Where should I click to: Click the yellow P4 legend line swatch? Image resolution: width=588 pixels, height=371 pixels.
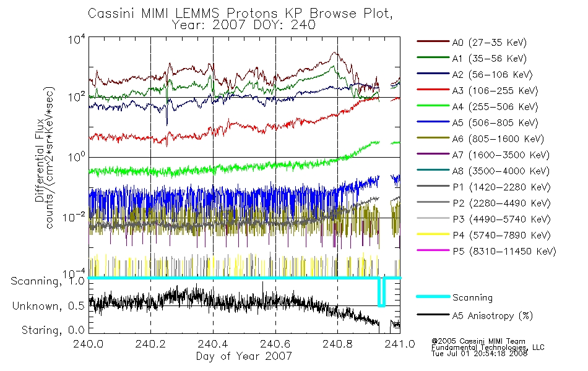click(x=433, y=234)
